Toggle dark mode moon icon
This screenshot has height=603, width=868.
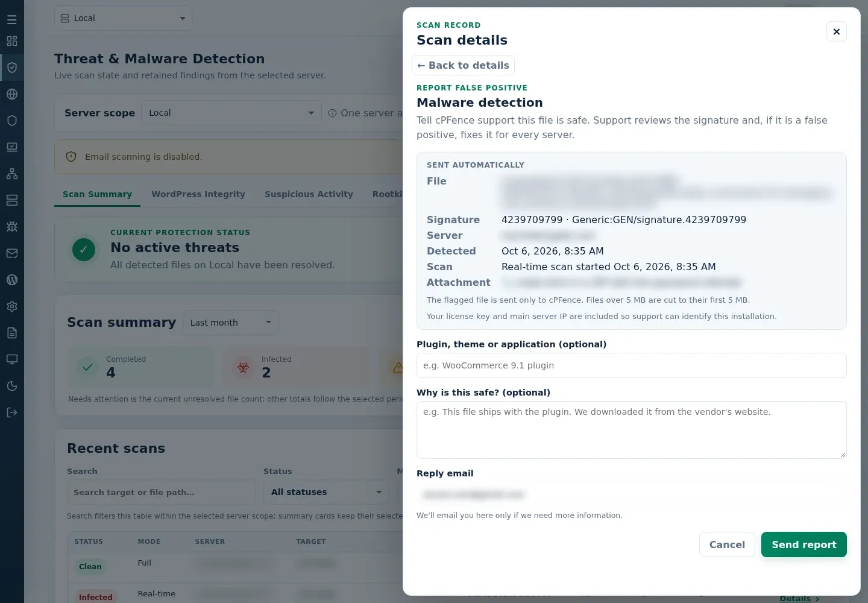(12, 386)
